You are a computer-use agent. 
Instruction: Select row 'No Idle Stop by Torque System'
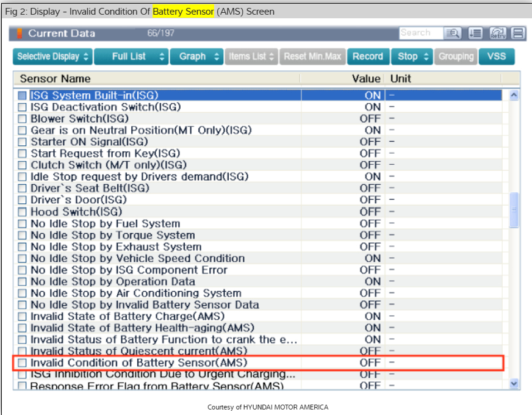coord(258,235)
